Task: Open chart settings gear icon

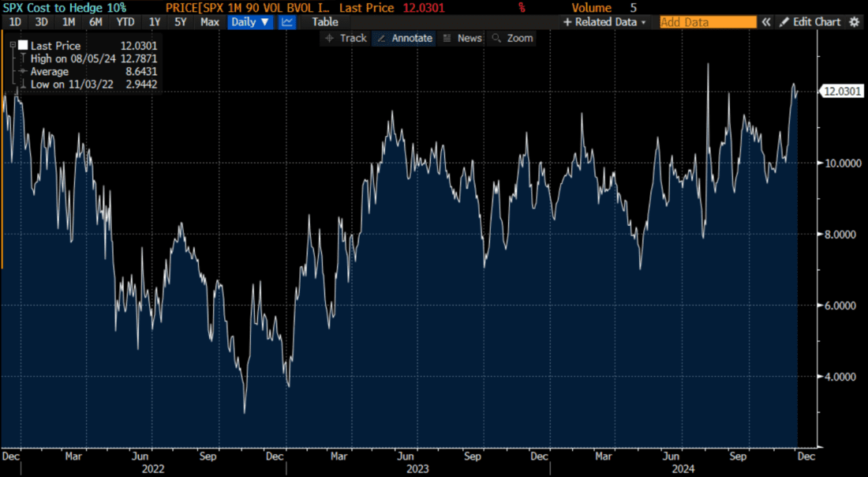Action: coord(855,22)
